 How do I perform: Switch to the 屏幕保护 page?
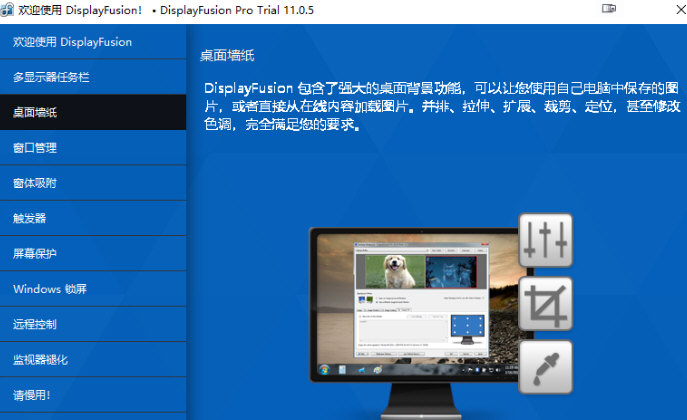(x=93, y=254)
